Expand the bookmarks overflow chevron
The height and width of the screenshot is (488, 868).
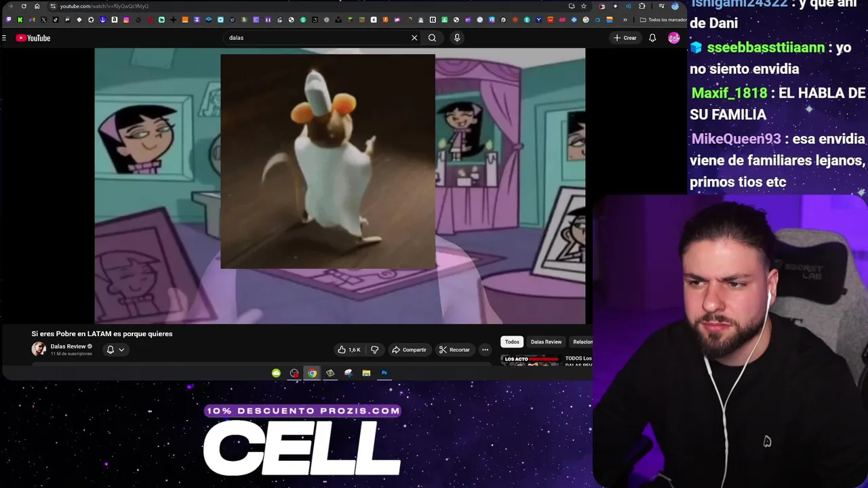[625, 20]
